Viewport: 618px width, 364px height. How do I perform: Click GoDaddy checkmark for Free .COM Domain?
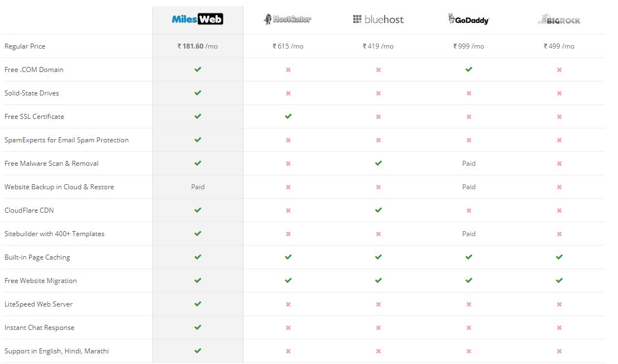[468, 69]
